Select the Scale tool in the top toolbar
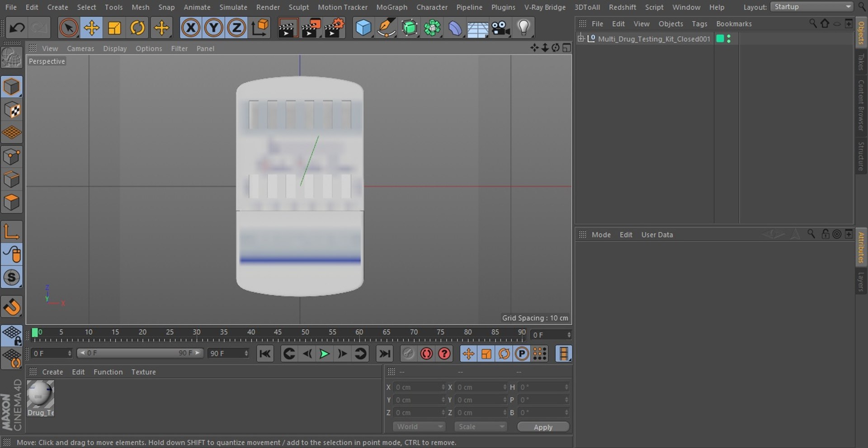This screenshot has width=868, height=448. [x=114, y=28]
